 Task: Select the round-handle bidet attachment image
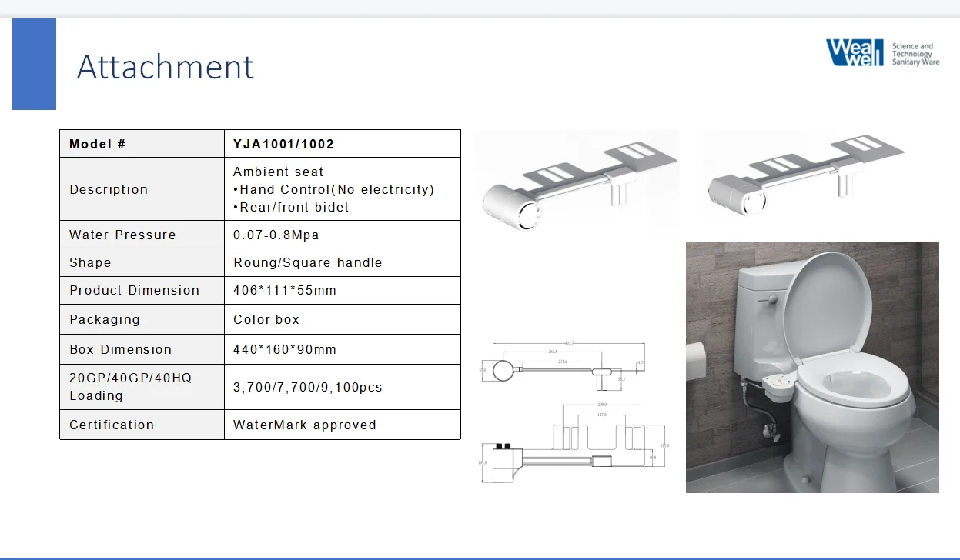[580, 182]
